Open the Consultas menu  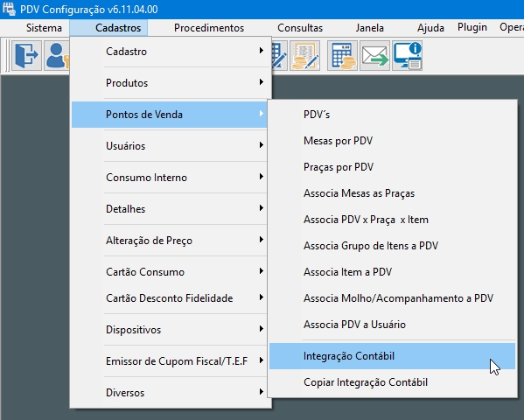point(300,28)
